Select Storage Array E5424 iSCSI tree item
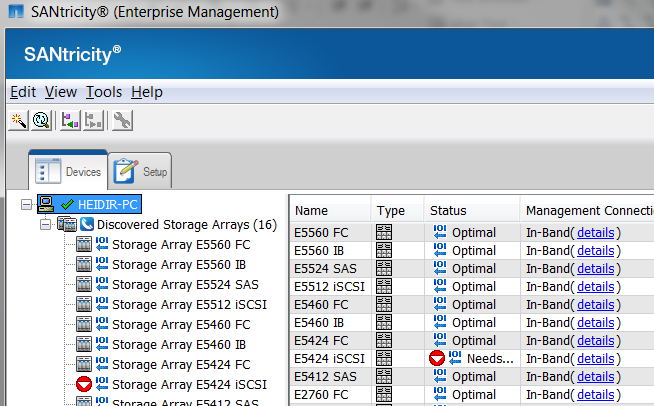654x406 pixels. tap(189, 385)
